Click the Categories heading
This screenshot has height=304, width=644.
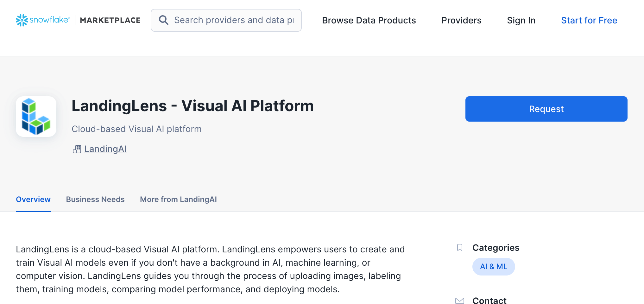click(x=496, y=248)
